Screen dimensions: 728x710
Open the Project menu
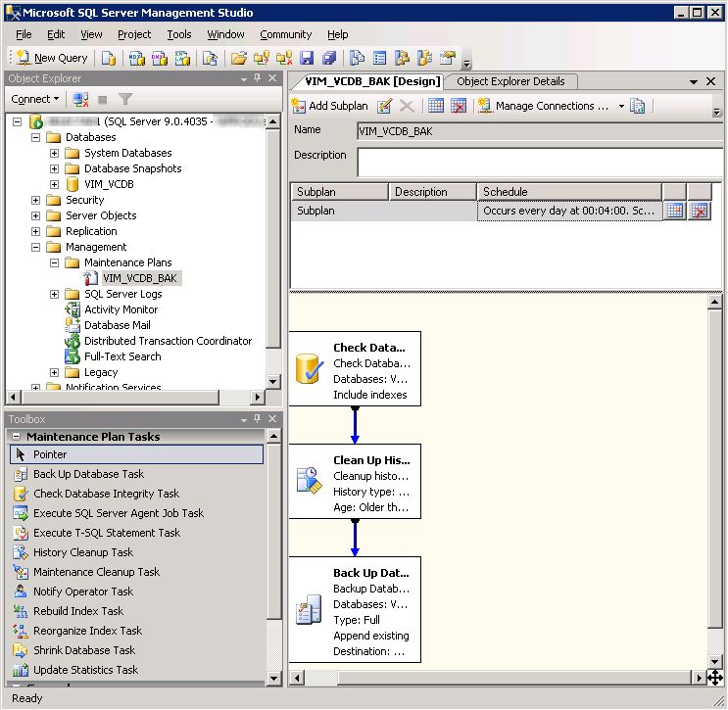[134, 34]
